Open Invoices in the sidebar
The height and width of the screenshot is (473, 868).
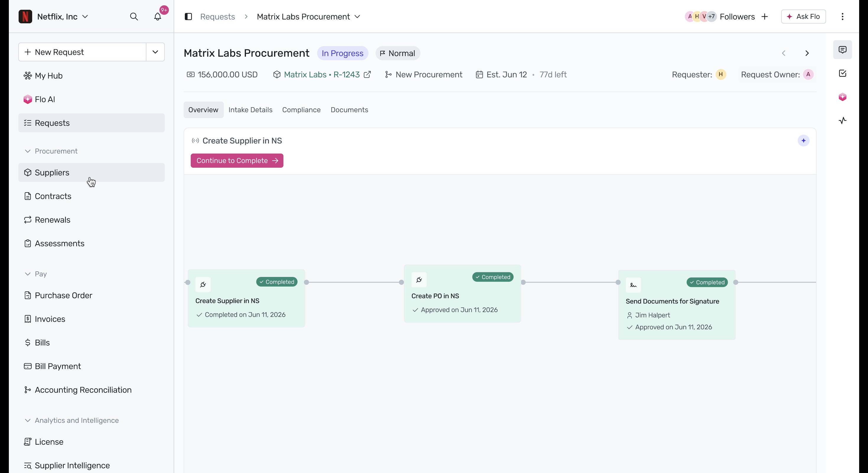pos(91,319)
